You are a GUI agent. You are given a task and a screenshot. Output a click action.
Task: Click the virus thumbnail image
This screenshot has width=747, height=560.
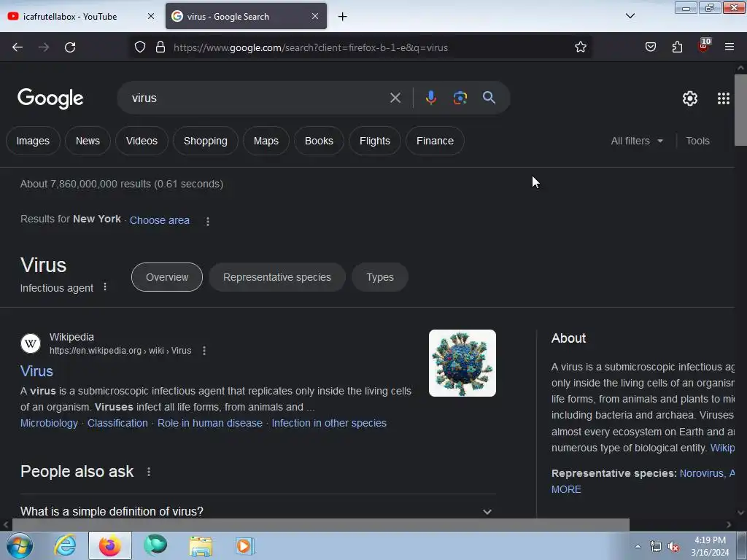click(x=462, y=363)
